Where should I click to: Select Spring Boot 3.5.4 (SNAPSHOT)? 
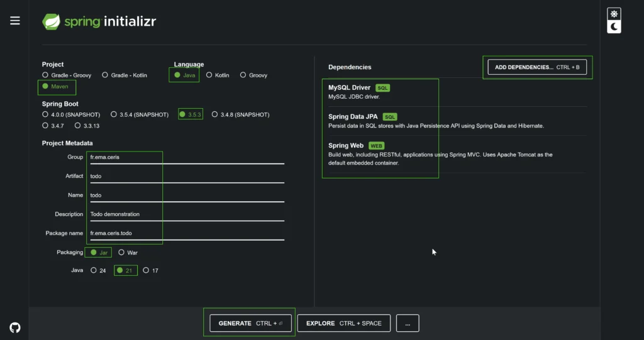coord(140,114)
